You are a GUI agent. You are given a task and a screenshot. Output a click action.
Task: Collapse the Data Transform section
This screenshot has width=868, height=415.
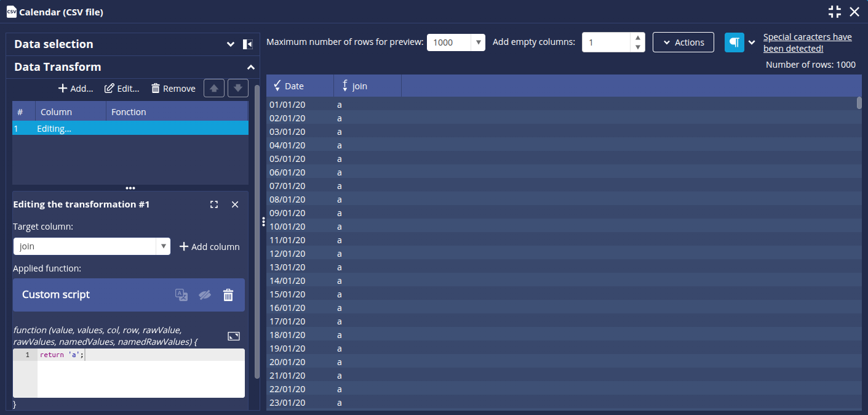coord(250,67)
